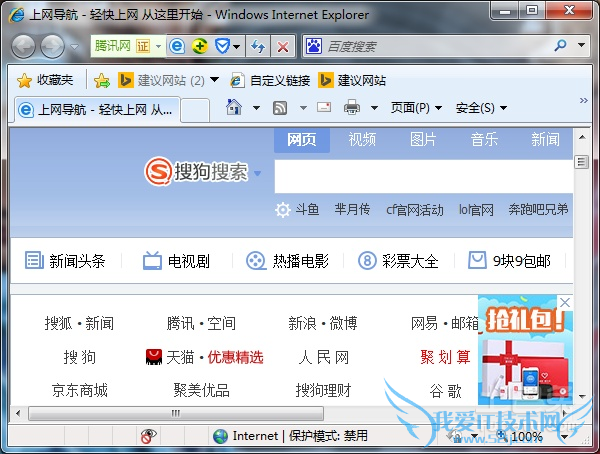
Task: Open 腾讯·空间 link
Action: tap(201, 323)
